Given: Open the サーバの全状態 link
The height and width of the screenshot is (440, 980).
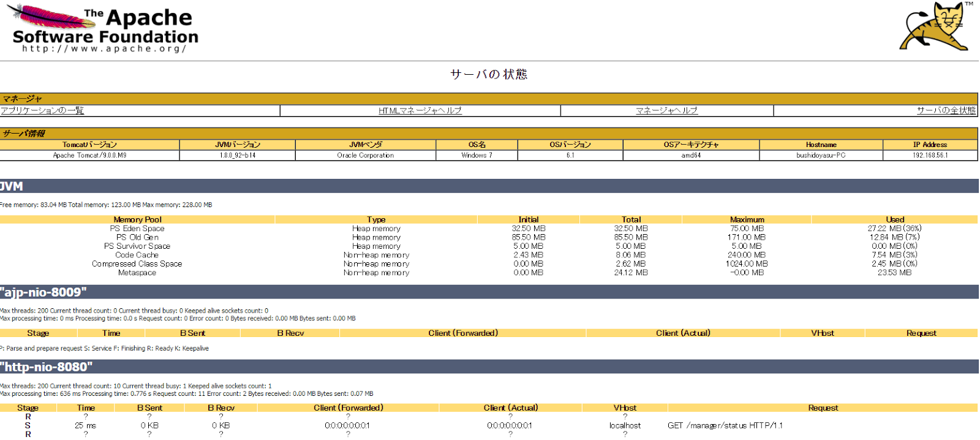Looking at the screenshot, I should click(946, 110).
